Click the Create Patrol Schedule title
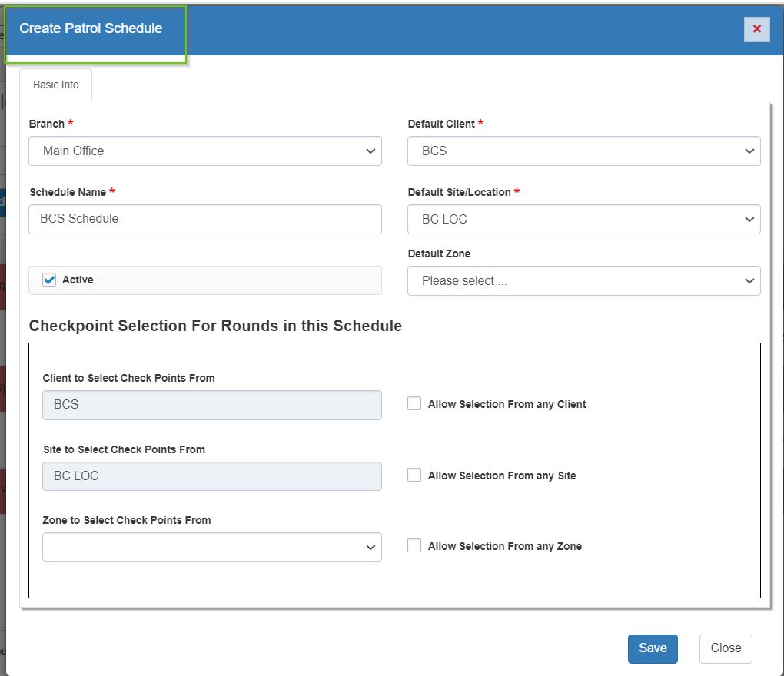Viewport: 784px width, 676px height. 91,29
